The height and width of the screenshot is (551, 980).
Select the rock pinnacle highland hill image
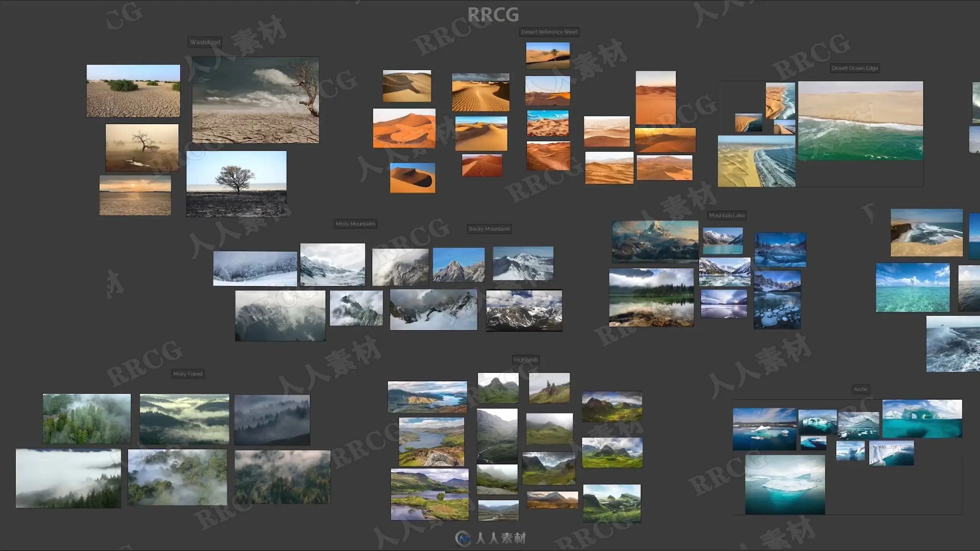pyautogui.click(x=549, y=388)
